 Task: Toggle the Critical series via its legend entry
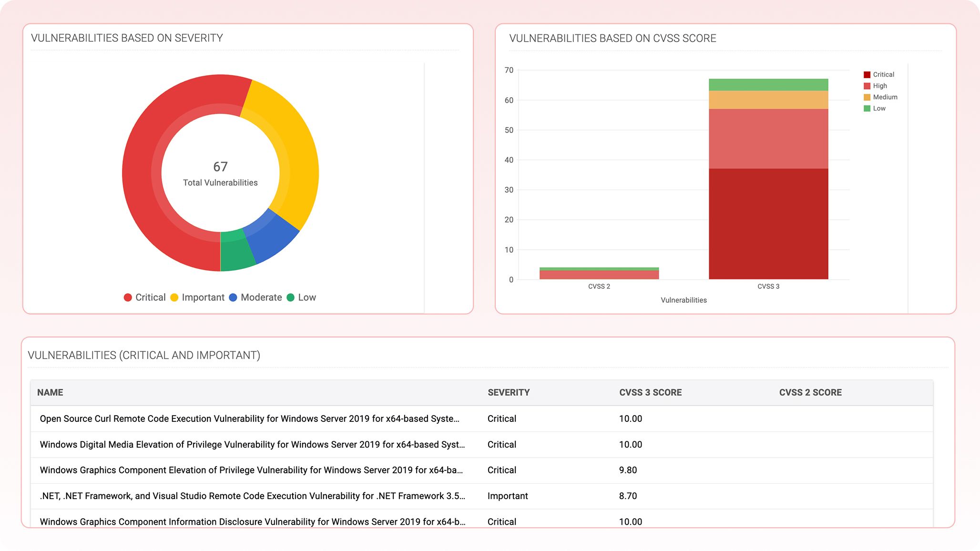click(884, 74)
